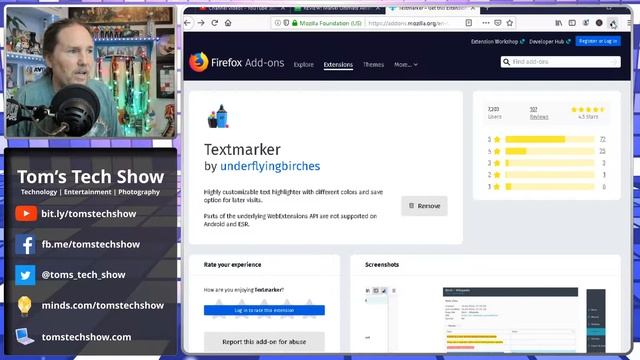Image resolution: width=640 pixels, height=360 pixels.
Task: Click the 'Screenshots' heading
Action: tap(382, 264)
